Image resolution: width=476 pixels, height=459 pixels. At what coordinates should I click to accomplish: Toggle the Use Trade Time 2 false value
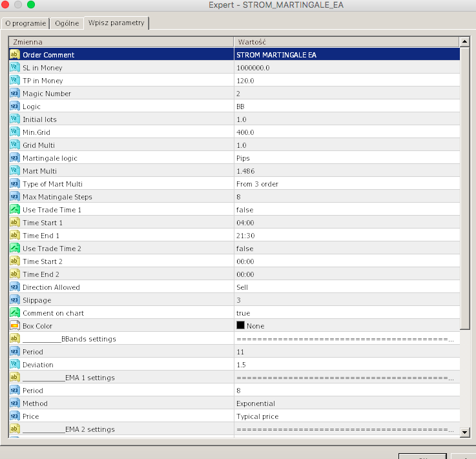click(347, 249)
